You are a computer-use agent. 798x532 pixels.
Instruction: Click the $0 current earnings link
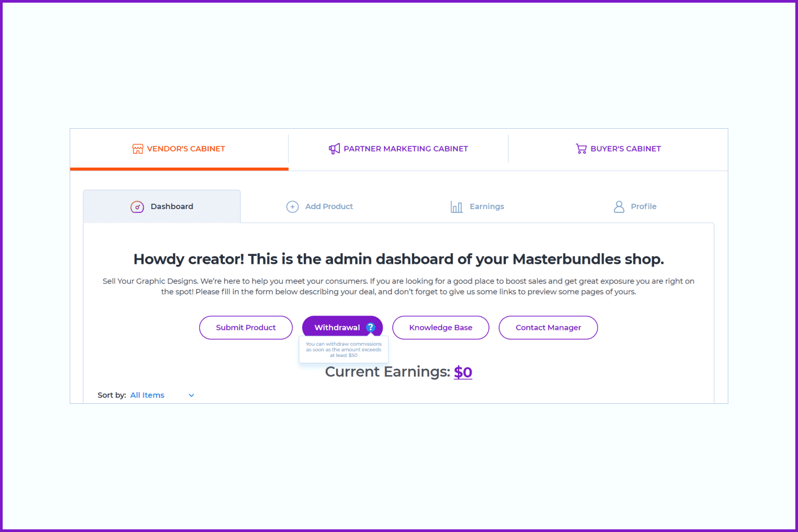[463, 372]
